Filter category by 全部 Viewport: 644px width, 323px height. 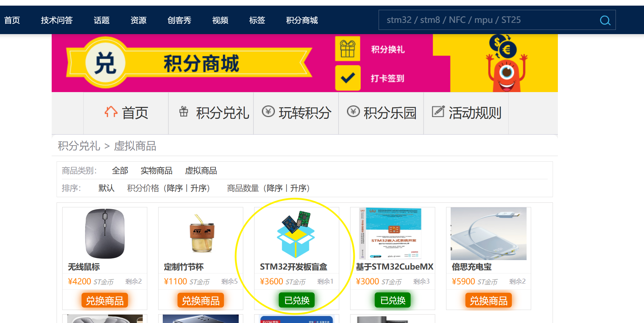[120, 171]
